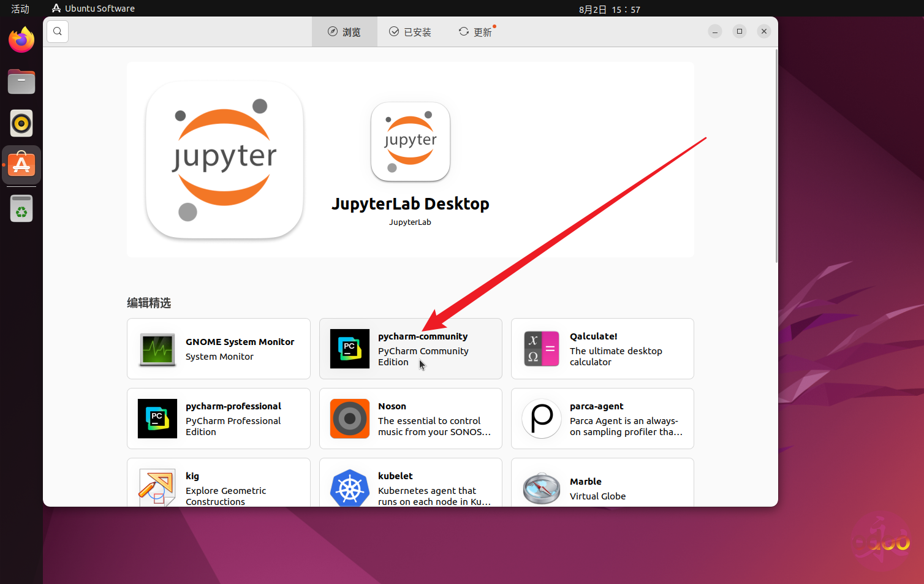Viewport: 924px width, 584px height.
Task: Open the 活动 activities overview
Action: tap(20, 9)
